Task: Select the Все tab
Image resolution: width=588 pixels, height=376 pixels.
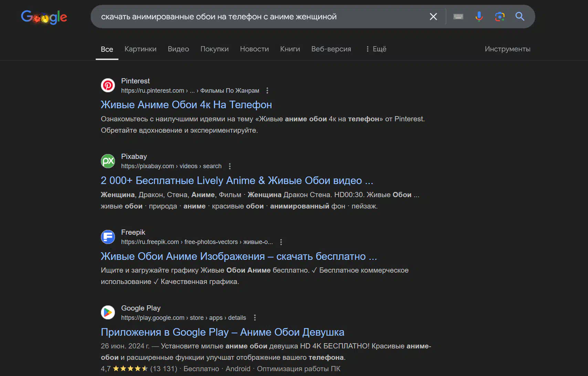Action: 107,49
